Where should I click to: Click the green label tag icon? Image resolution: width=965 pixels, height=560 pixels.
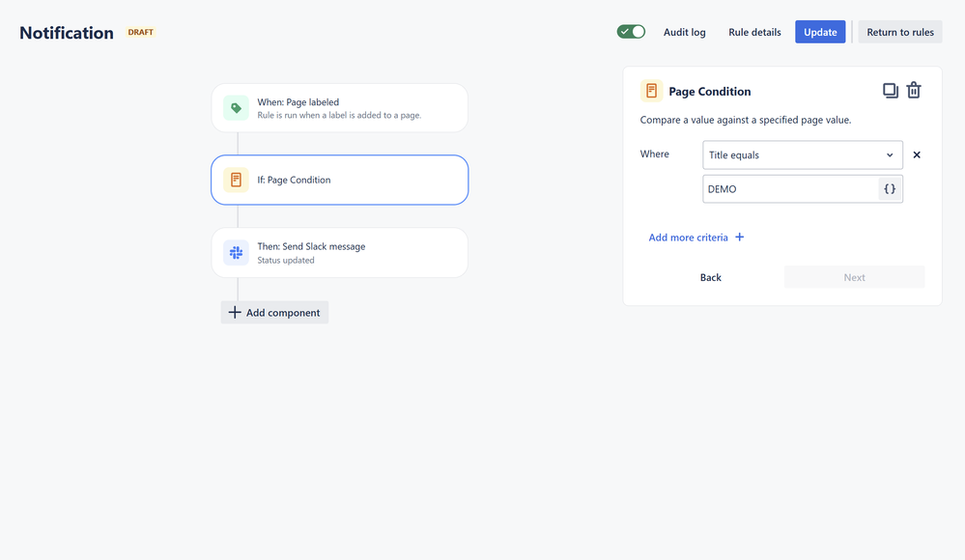pos(236,108)
